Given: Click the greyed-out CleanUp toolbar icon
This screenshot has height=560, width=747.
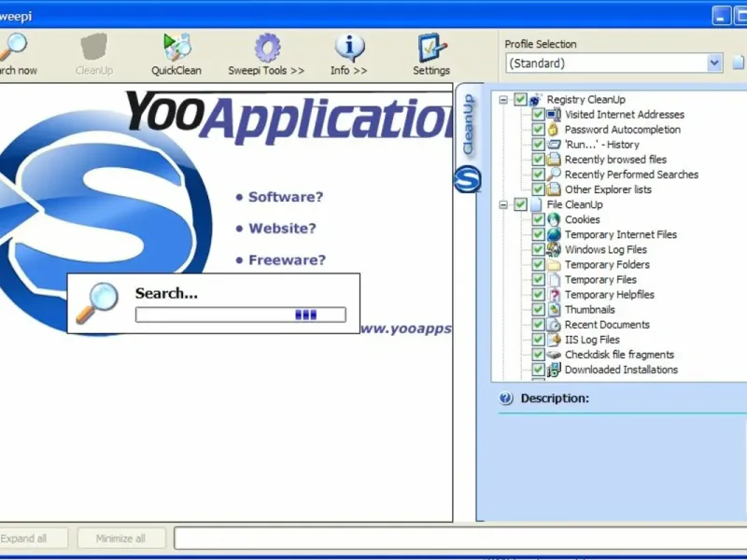Looking at the screenshot, I should pyautogui.click(x=94, y=47).
